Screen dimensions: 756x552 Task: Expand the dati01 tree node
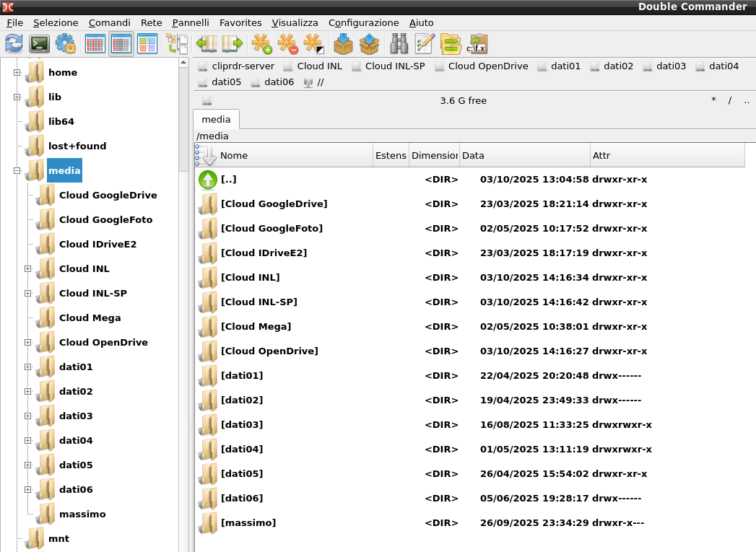28,367
